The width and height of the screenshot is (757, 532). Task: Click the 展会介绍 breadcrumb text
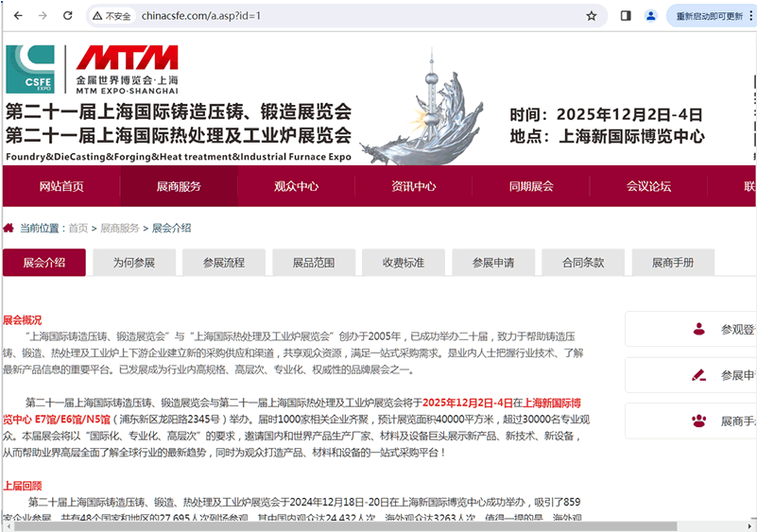(x=171, y=228)
